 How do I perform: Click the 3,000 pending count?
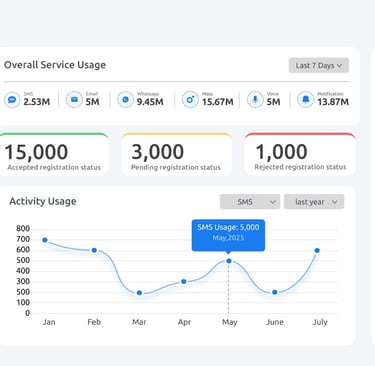point(157,152)
